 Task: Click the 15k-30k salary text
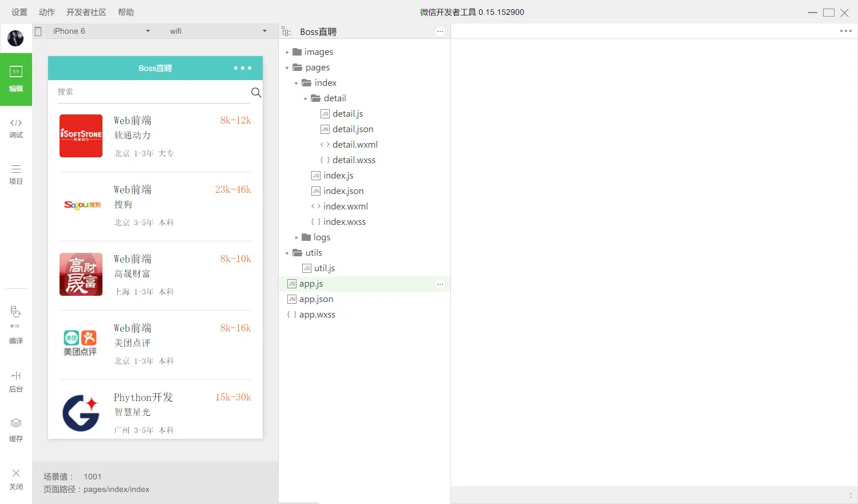(x=233, y=397)
